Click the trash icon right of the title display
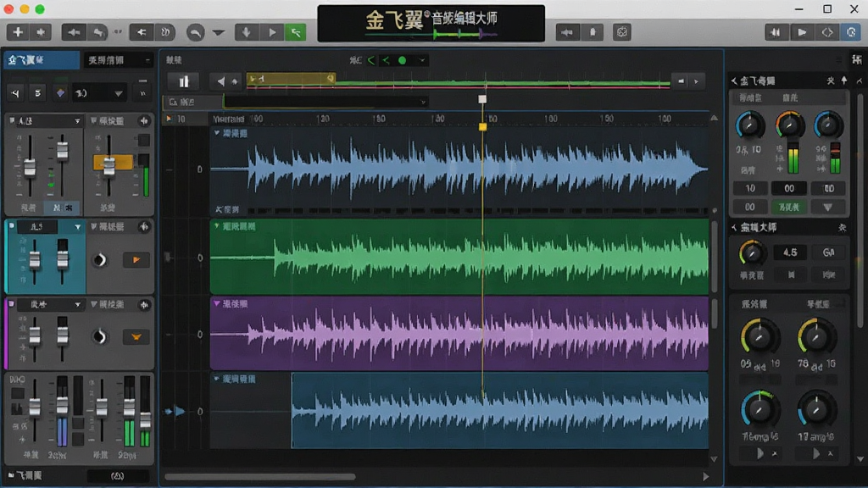The width and height of the screenshot is (868, 488). 593,32
